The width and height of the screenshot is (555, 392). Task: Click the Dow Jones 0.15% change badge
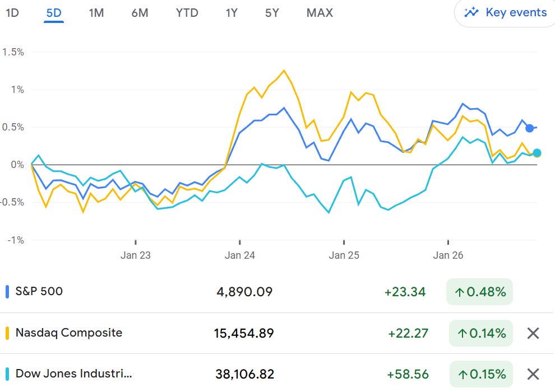(x=481, y=374)
